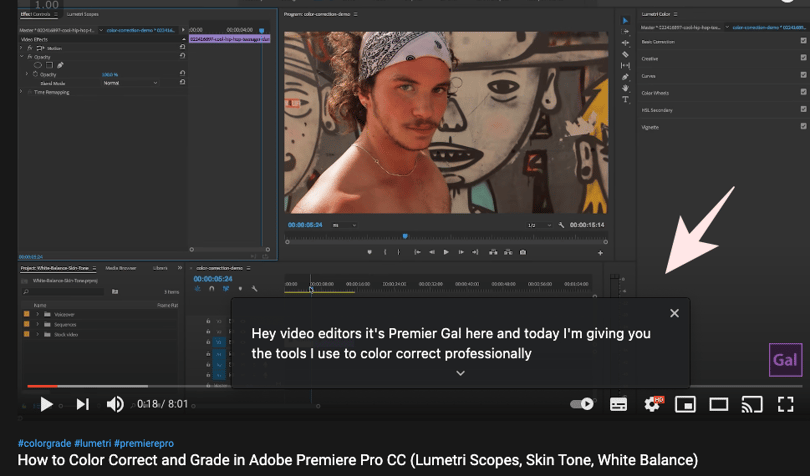Mute the video volume
The height and width of the screenshot is (476, 810).
[x=115, y=404]
